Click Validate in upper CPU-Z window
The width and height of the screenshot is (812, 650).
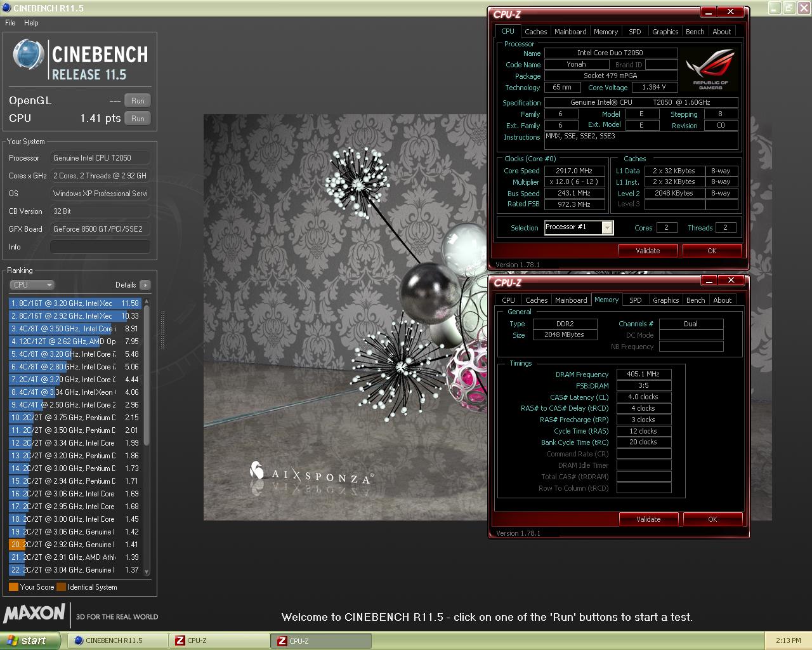tap(648, 251)
